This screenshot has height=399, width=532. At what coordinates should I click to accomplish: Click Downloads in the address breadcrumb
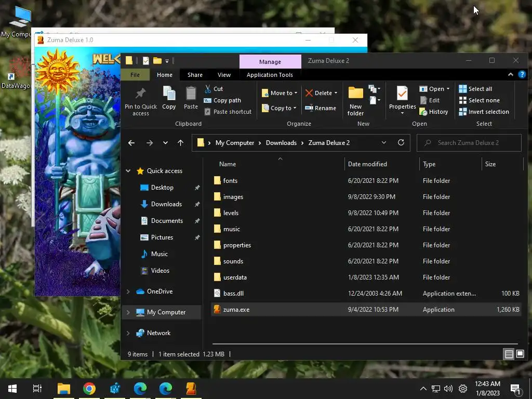pos(281,143)
